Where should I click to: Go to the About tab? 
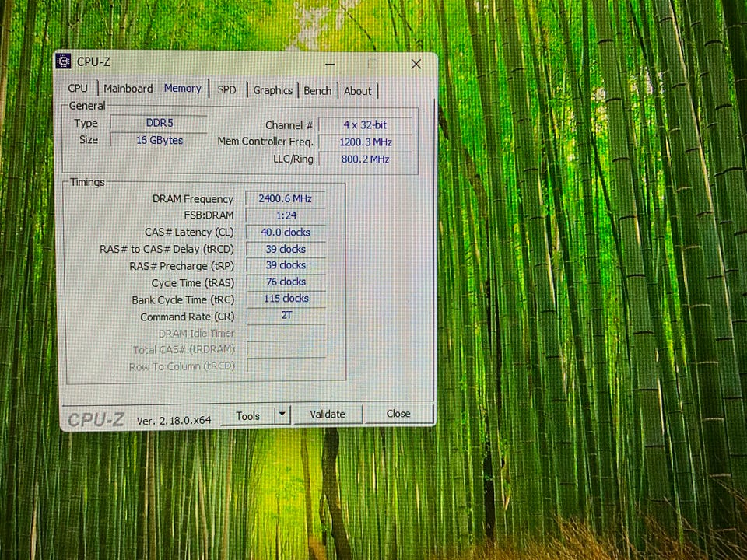[x=357, y=91]
